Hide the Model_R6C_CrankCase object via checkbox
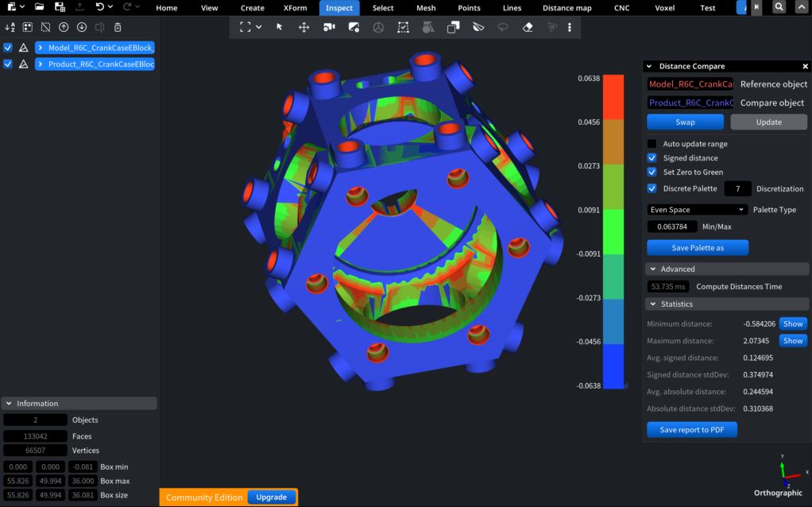This screenshot has width=812, height=507. pyautogui.click(x=8, y=48)
